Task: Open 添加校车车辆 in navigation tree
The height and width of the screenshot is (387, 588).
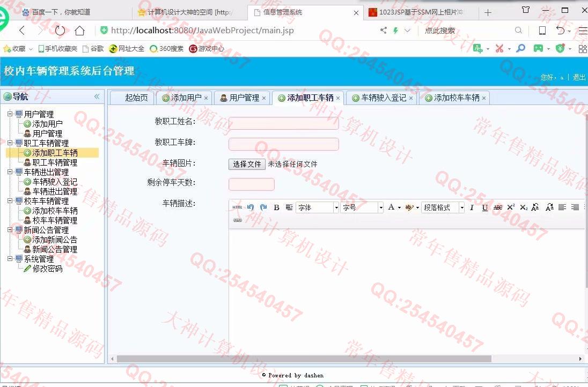Action: (55, 211)
